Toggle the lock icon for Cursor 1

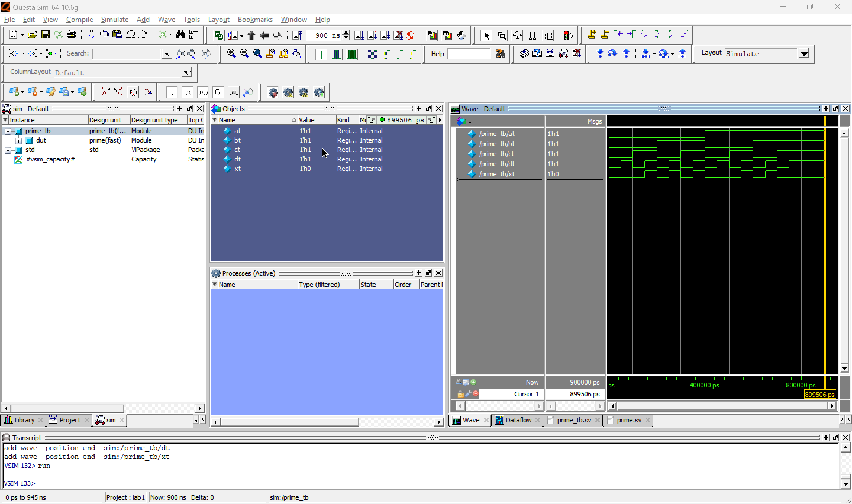461,394
